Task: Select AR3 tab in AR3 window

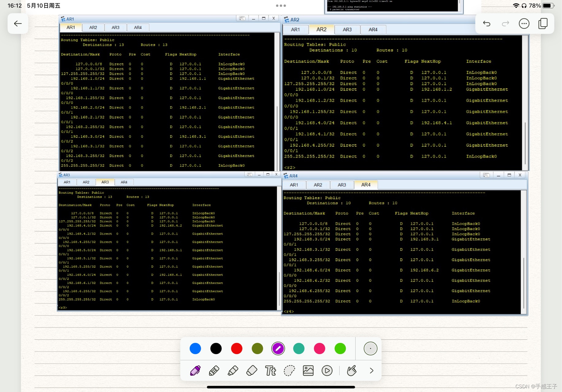Action: click(x=105, y=182)
